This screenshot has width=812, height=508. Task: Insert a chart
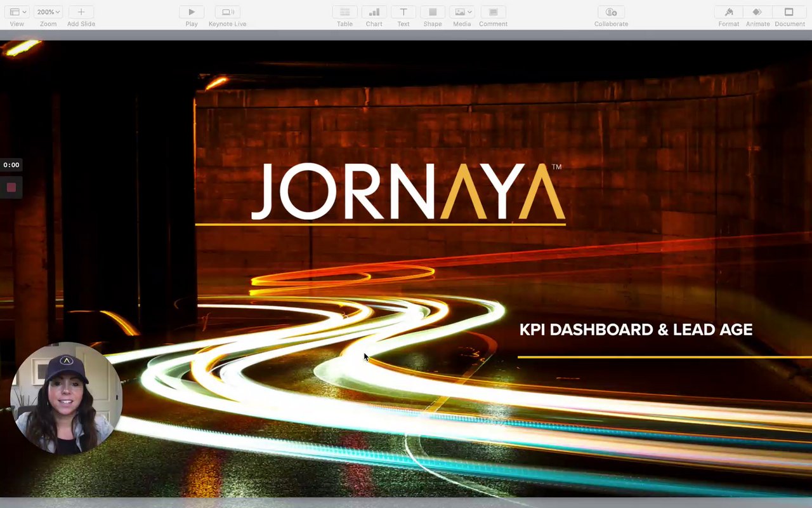(374, 12)
